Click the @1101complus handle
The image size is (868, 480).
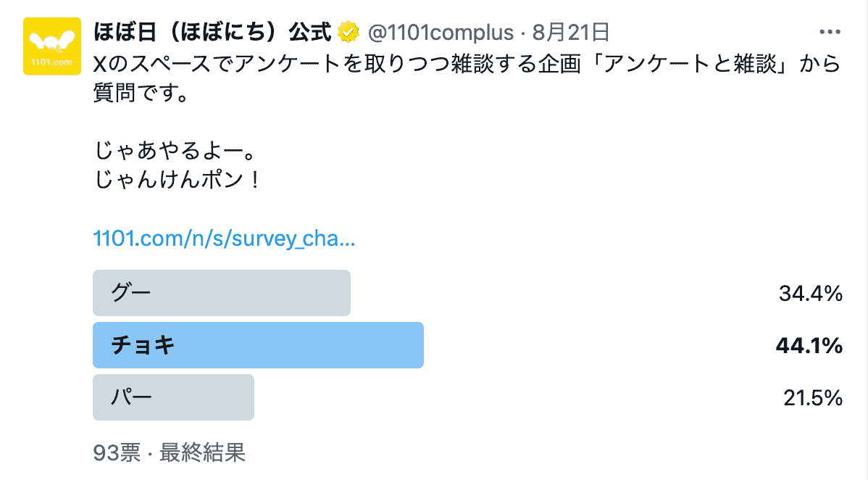click(x=440, y=33)
